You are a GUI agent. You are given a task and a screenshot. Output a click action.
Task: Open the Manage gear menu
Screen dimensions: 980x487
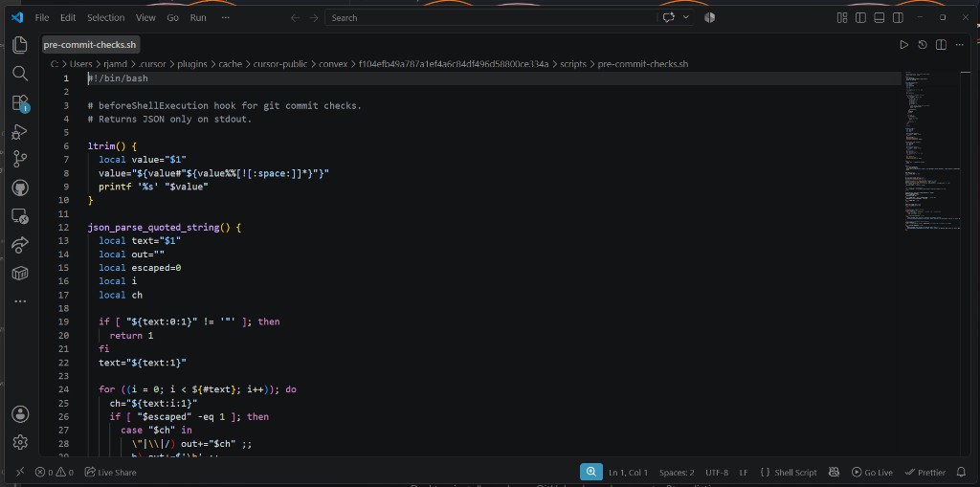click(x=20, y=442)
